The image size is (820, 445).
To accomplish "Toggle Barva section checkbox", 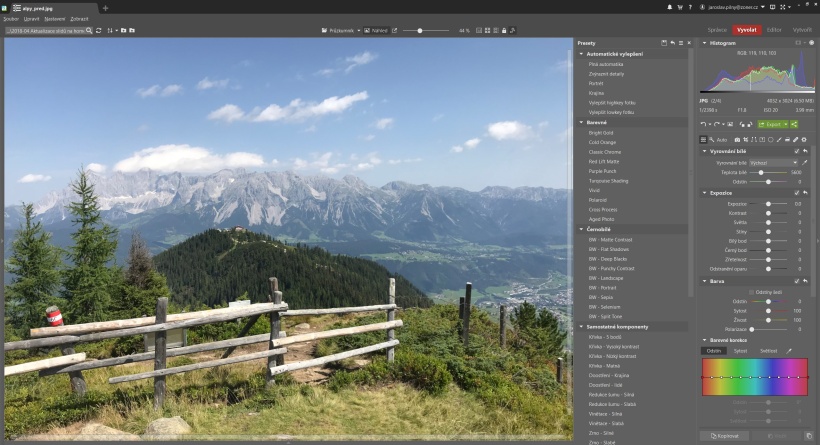I will coord(797,281).
